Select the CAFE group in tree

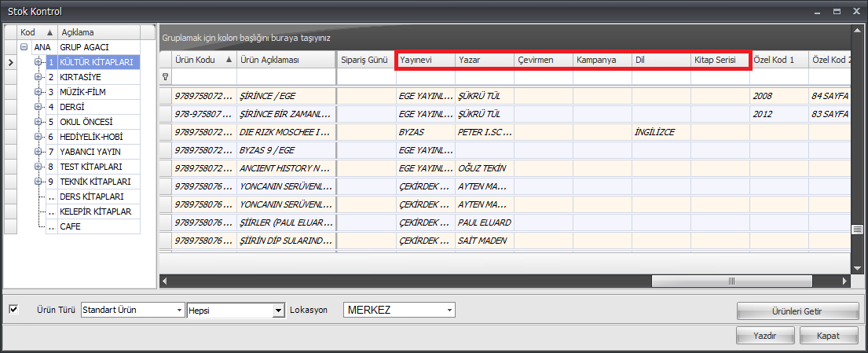click(x=71, y=226)
